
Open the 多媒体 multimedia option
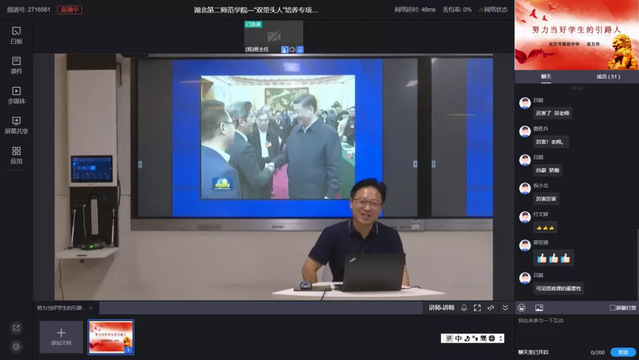point(16,95)
